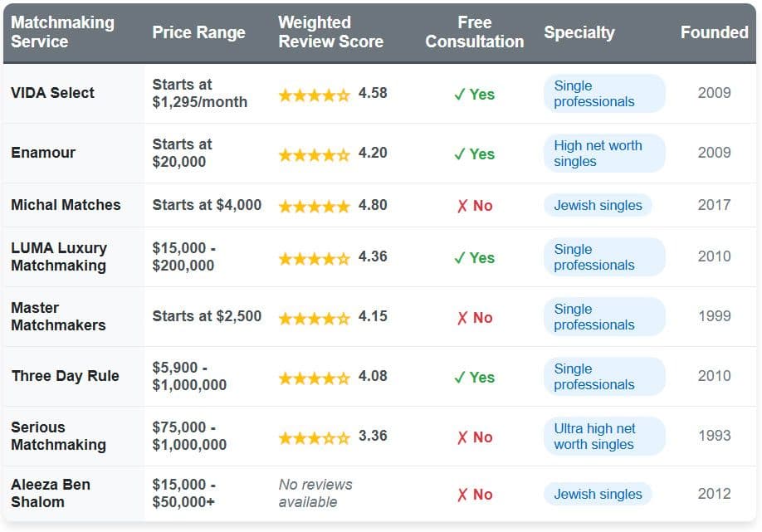Click the five-star rating for Michal Matches

(314, 206)
